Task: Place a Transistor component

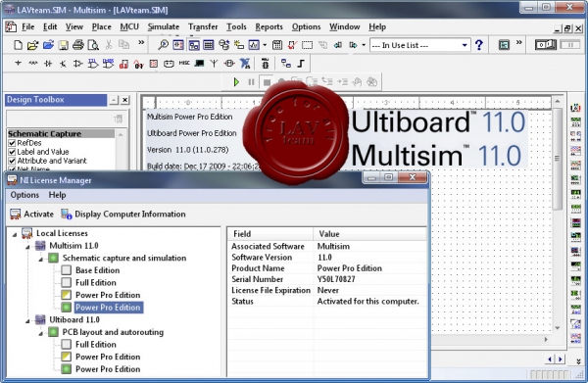Action: click(x=63, y=64)
